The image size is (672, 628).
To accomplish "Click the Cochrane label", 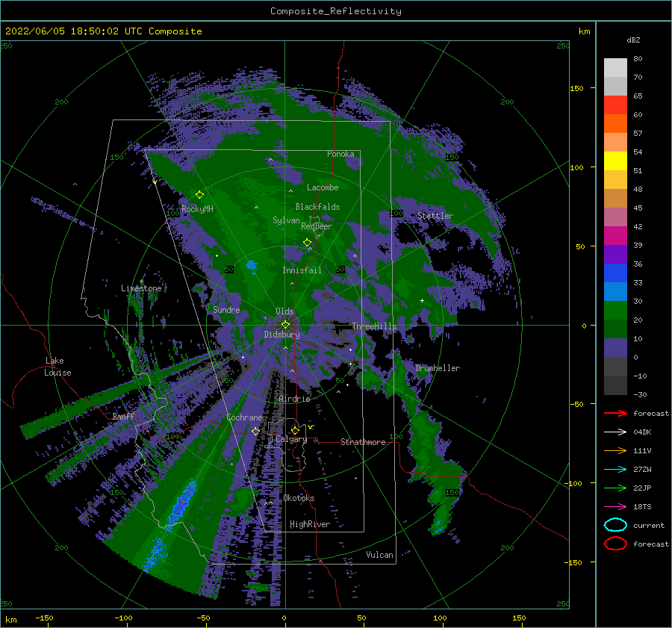I will click(x=244, y=417).
